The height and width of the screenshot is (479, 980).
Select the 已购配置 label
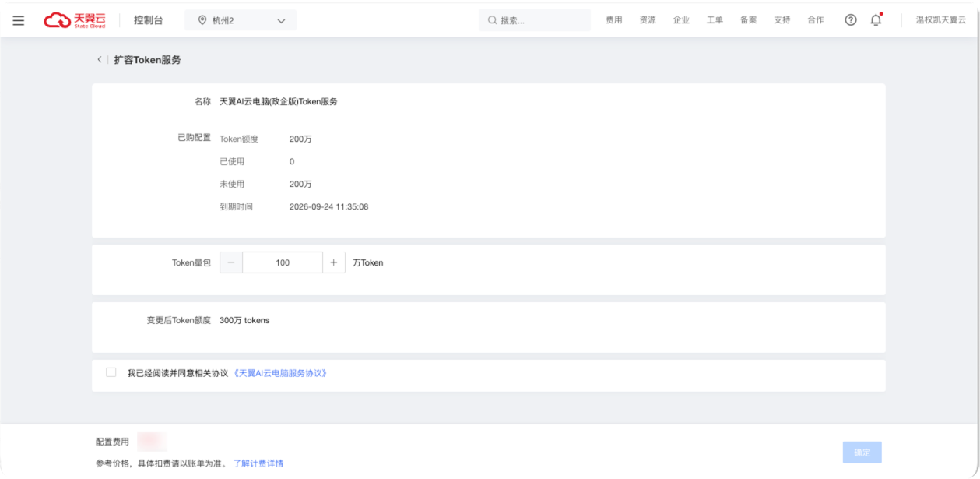click(x=194, y=137)
